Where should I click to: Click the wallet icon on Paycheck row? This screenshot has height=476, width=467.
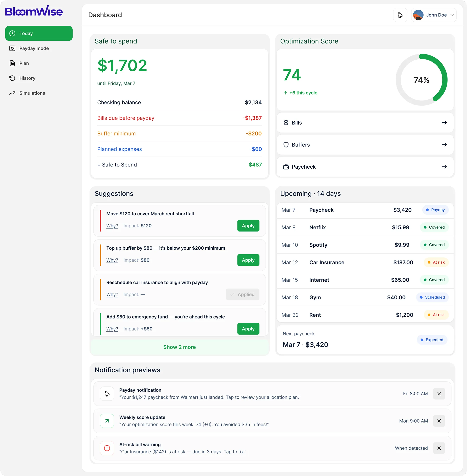coord(286,167)
